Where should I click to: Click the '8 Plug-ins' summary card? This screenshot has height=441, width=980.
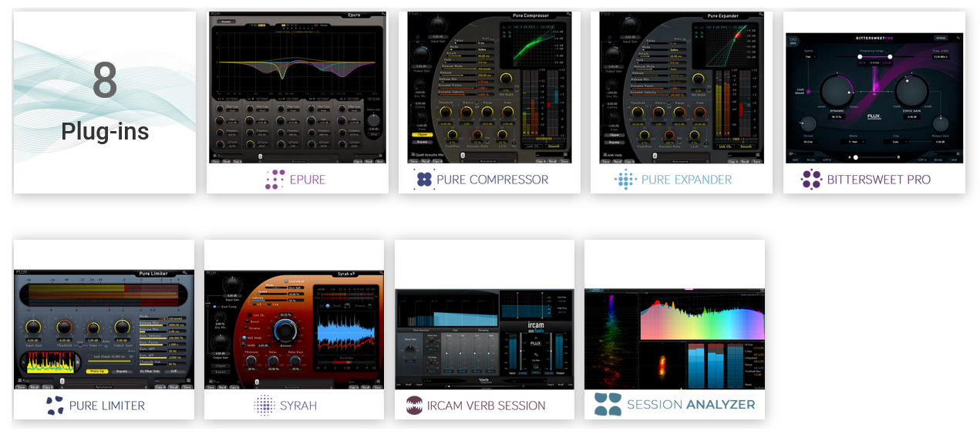click(104, 102)
